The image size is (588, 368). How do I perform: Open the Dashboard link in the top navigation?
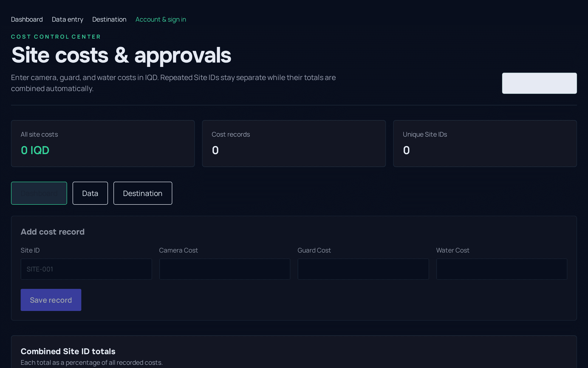pyautogui.click(x=27, y=19)
